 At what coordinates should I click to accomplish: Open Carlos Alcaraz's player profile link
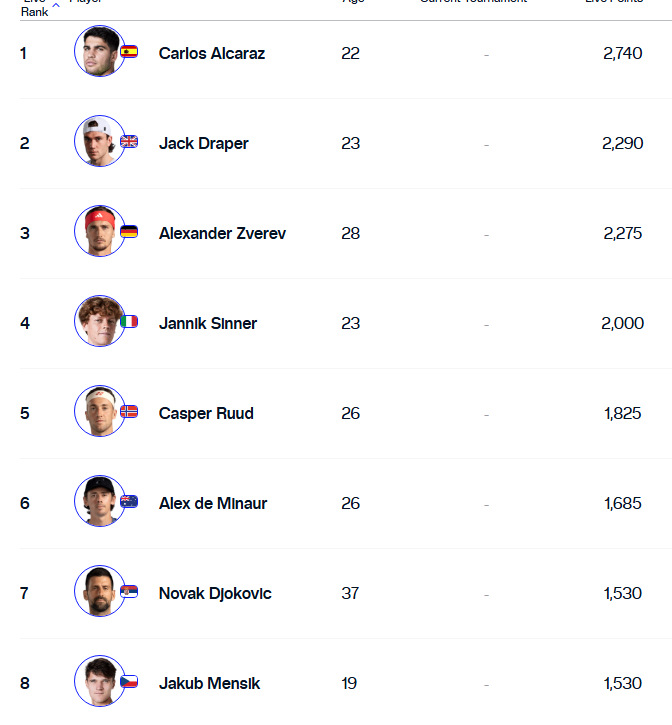click(x=212, y=54)
